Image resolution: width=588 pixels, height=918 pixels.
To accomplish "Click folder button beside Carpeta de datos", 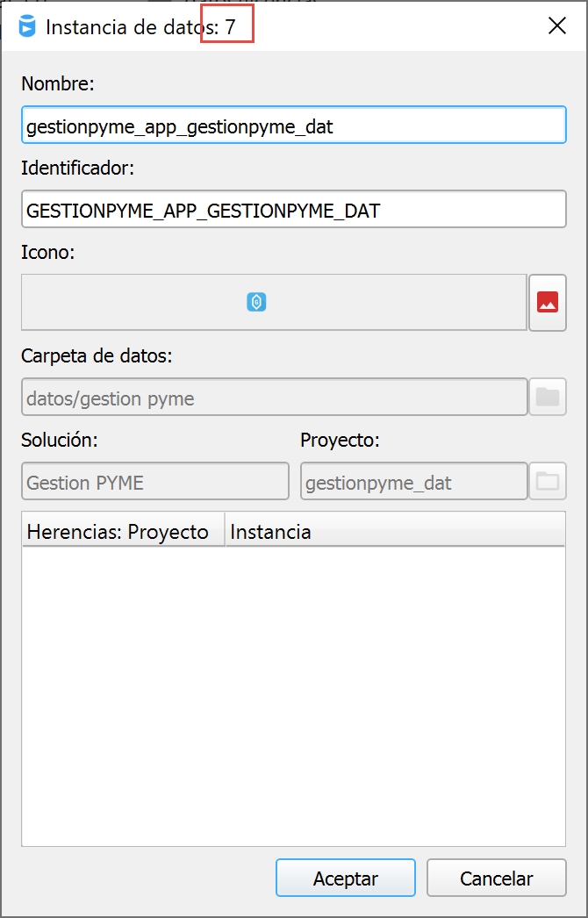I will click(x=548, y=397).
